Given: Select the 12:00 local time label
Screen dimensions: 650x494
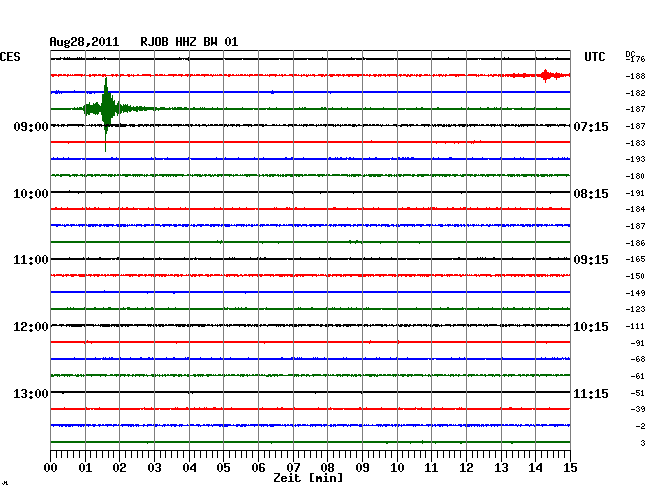Looking at the screenshot, I should pos(31,327).
